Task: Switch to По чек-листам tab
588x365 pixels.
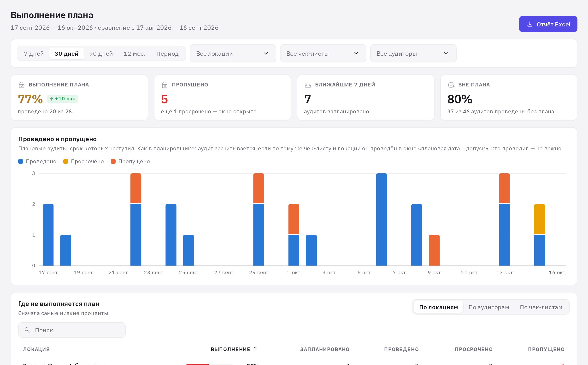Action: 541,307
